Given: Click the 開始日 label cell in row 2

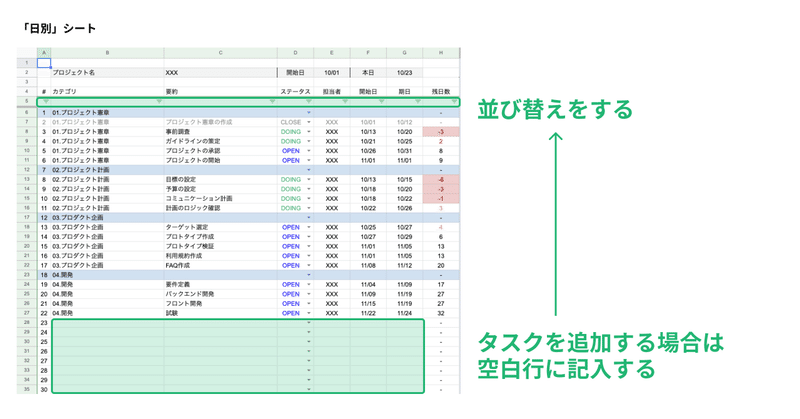Looking at the screenshot, I should [295, 72].
